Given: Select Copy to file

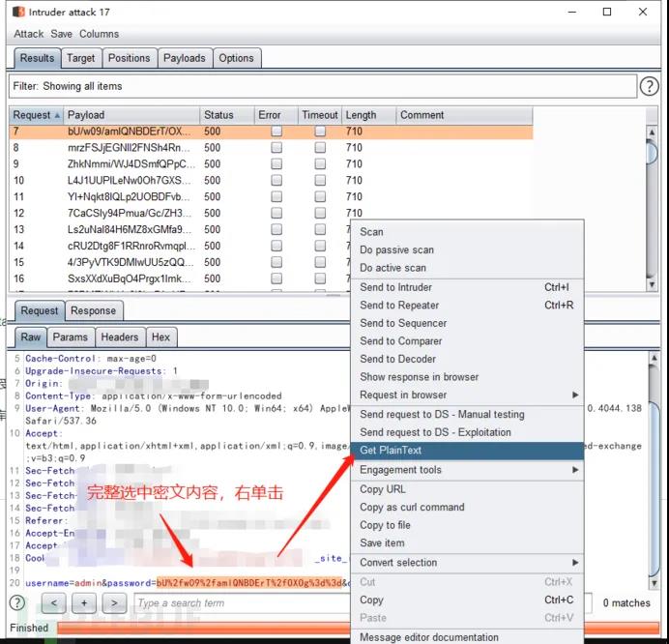Looking at the screenshot, I should (467, 525).
